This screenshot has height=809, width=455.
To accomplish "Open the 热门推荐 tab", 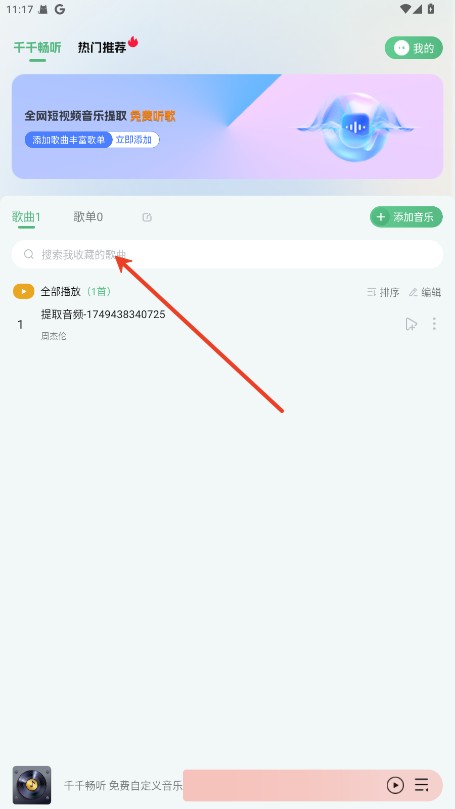I will point(102,47).
